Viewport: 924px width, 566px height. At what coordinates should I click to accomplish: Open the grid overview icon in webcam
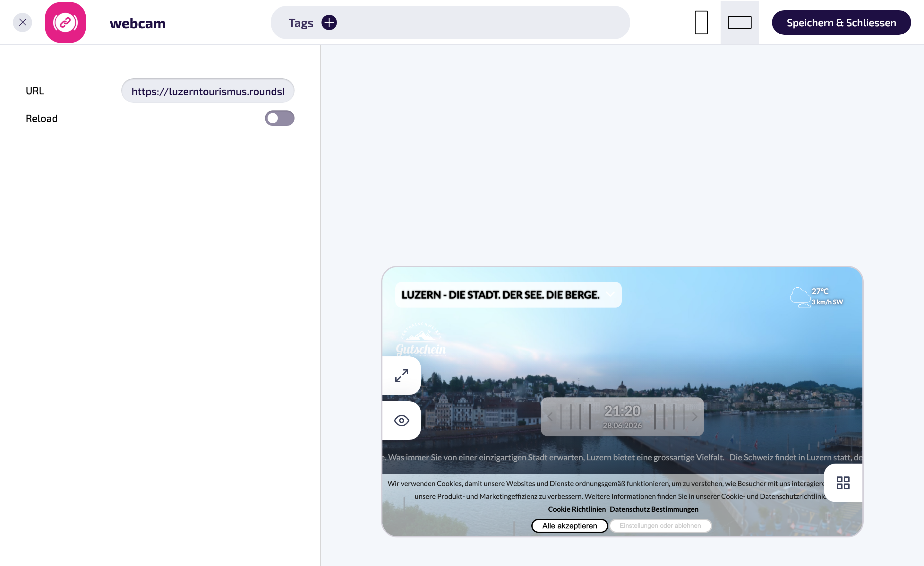coord(843,483)
